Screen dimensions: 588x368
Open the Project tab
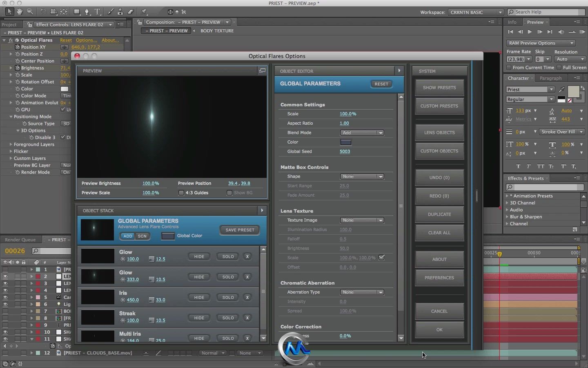tap(9, 25)
